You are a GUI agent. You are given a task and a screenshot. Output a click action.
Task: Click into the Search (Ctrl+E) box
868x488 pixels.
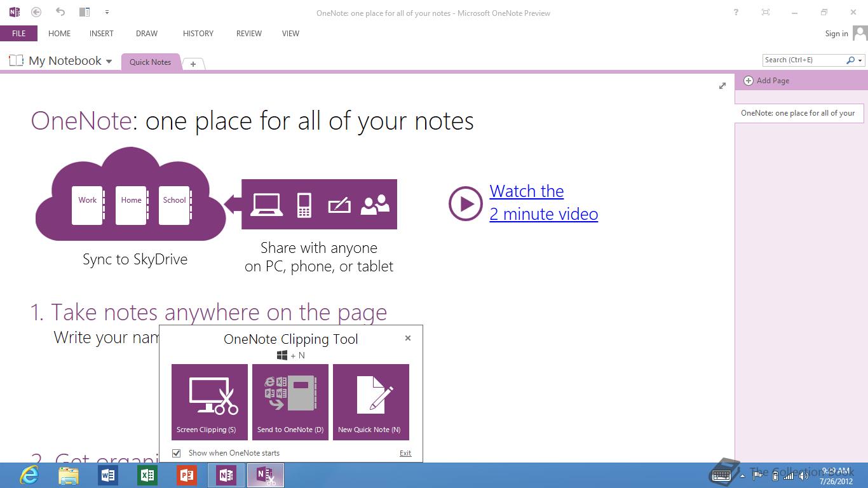pos(803,60)
